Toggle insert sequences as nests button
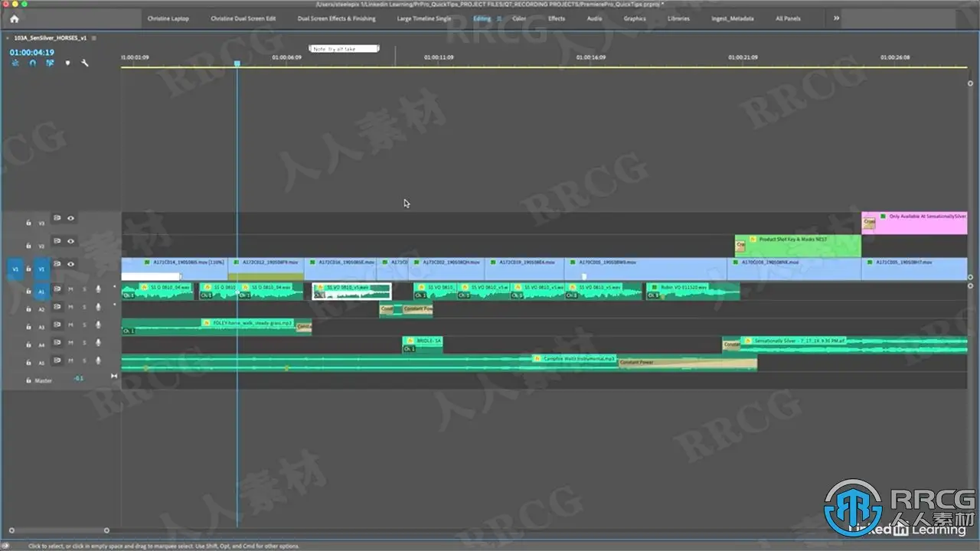This screenshot has height=551, width=980. (15, 64)
